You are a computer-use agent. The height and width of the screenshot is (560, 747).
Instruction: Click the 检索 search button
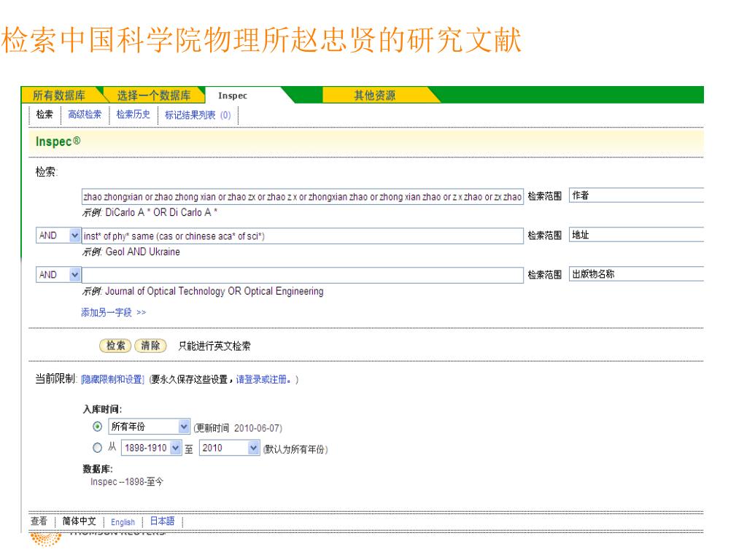pos(115,345)
